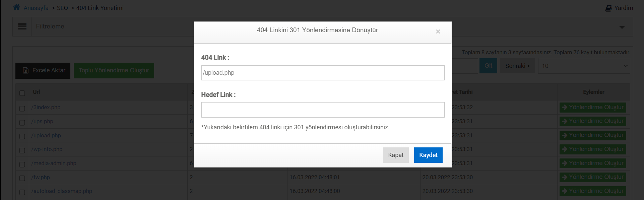Check the /wp-info.php row checkbox
644x200 pixels.
(22, 150)
